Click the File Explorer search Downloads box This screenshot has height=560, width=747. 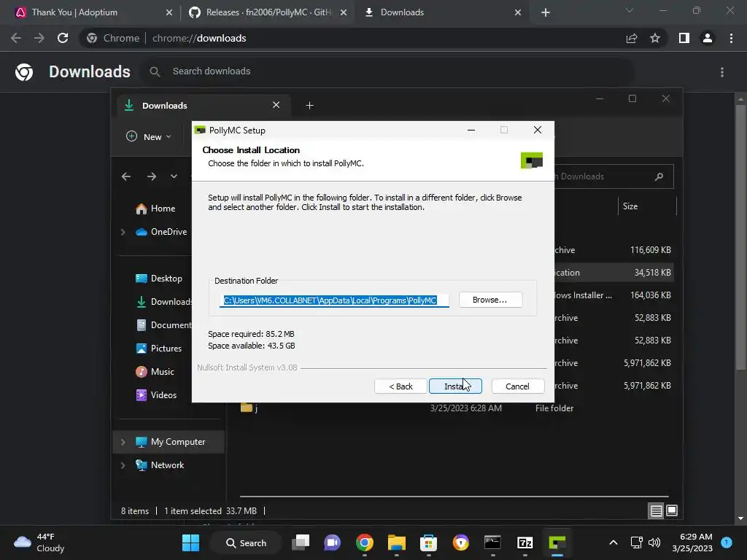[x=614, y=176]
